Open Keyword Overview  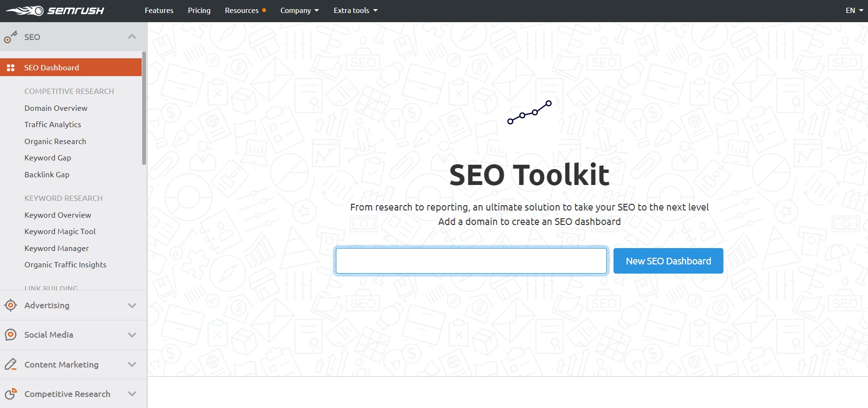pyautogui.click(x=58, y=215)
